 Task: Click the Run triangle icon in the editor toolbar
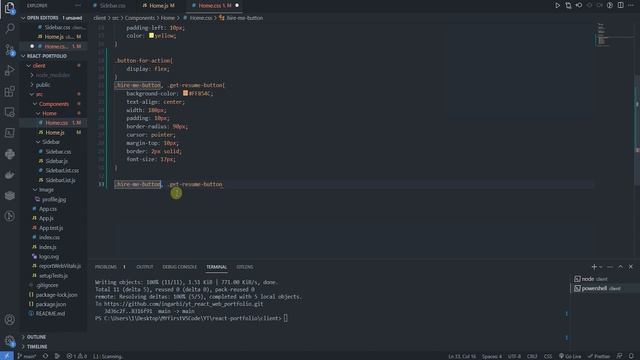(557, 5)
